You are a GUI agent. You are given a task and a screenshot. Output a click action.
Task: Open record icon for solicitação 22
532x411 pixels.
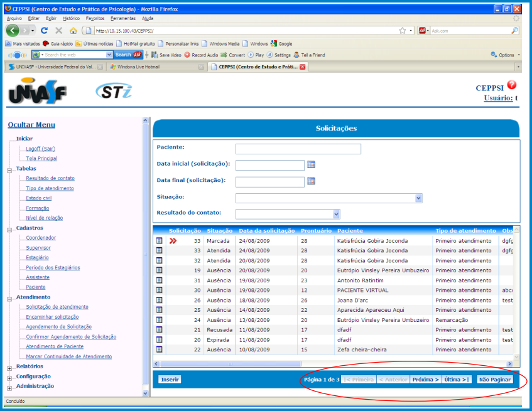coord(159,350)
